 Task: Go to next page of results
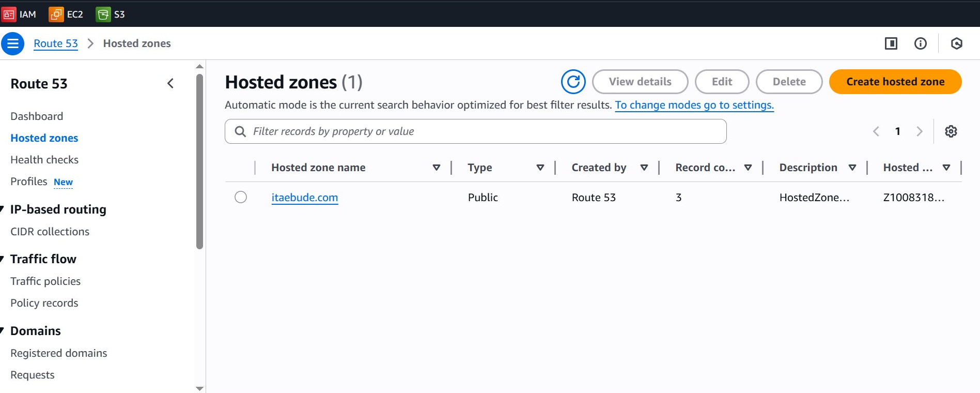[x=919, y=131]
